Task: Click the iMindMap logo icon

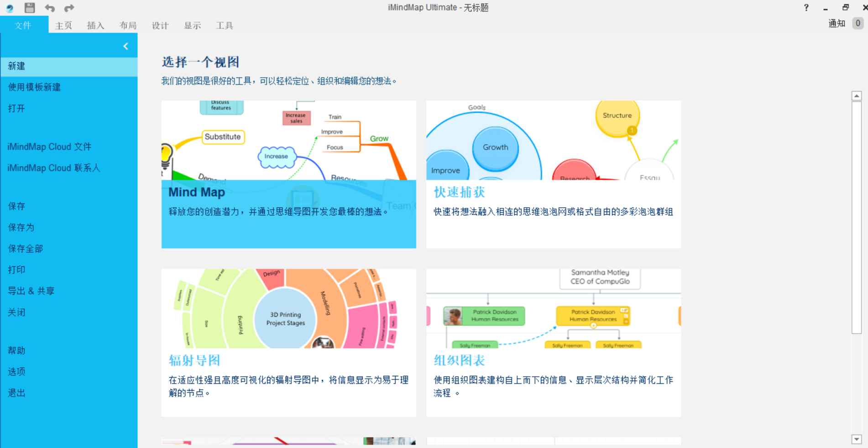Action: [10, 8]
